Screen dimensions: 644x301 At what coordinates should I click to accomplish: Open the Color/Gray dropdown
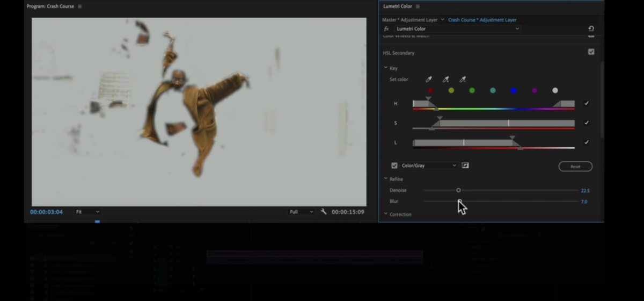tap(428, 166)
